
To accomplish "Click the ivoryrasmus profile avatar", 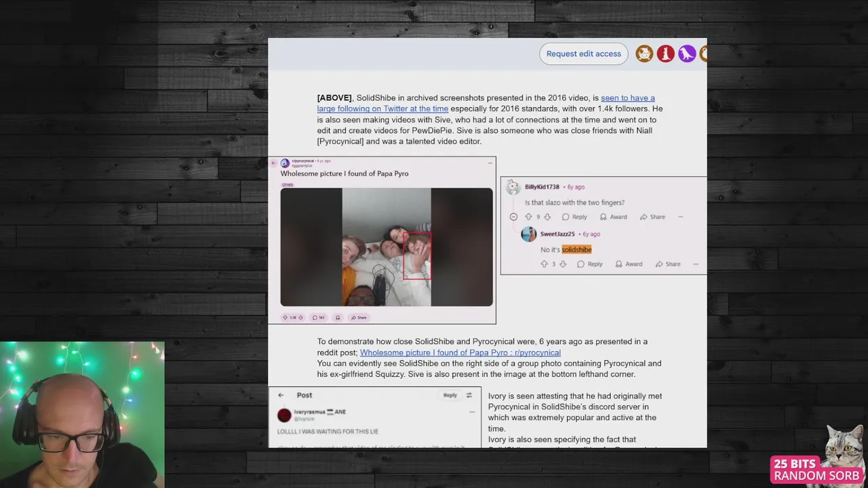I will click(284, 415).
